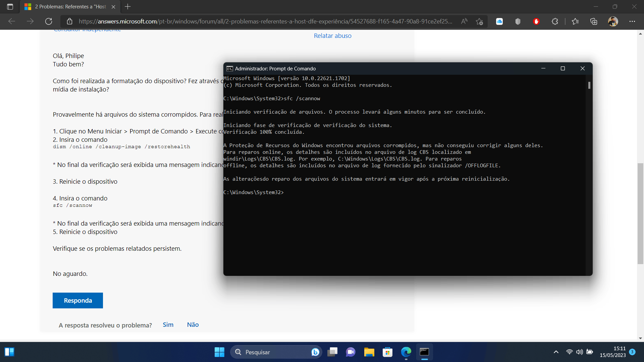The image size is (644, 362).
Task: Show hidden system tray icons chevron
Action: point(556,352)
